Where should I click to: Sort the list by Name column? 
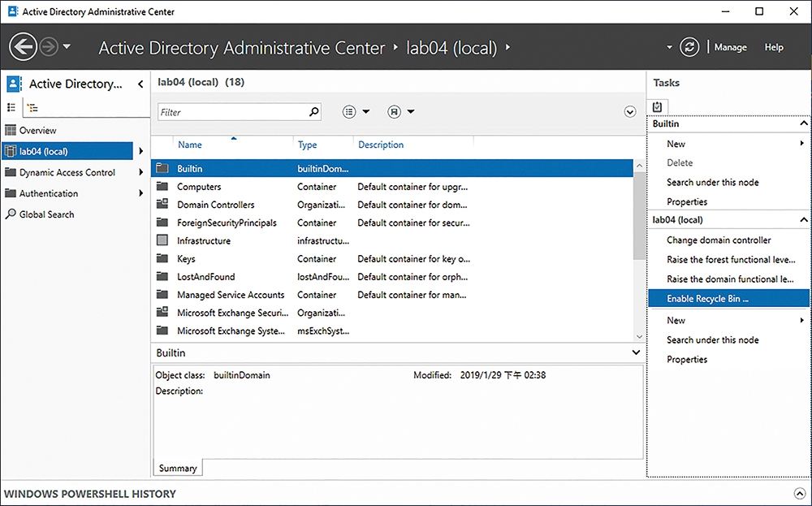pyautogui.click(x=189, y=145)
